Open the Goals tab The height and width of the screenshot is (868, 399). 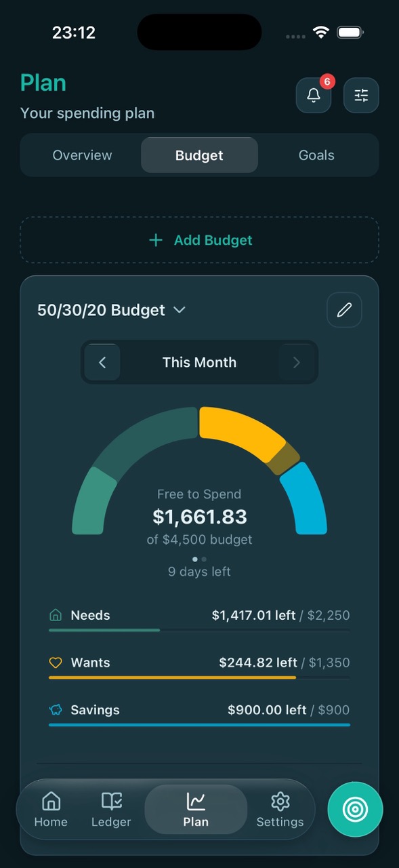pos(316,155)
